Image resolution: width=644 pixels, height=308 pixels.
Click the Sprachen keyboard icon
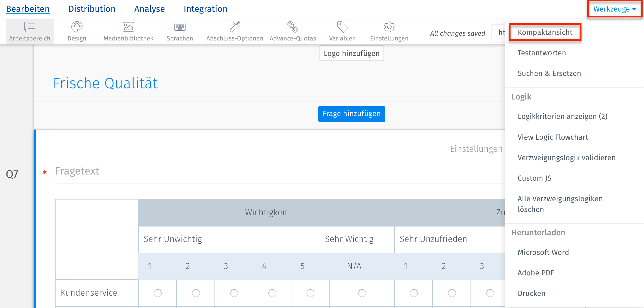coord(180,27)
